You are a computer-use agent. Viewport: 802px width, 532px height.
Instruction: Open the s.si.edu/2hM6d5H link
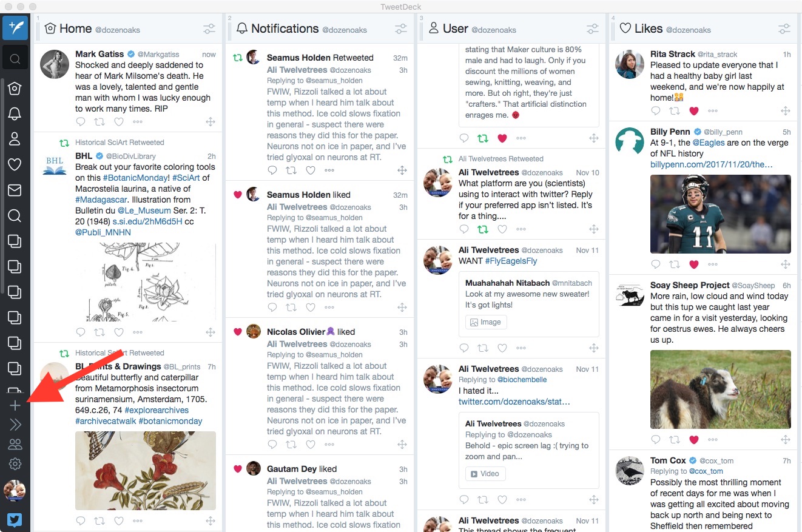pos(147,221)
